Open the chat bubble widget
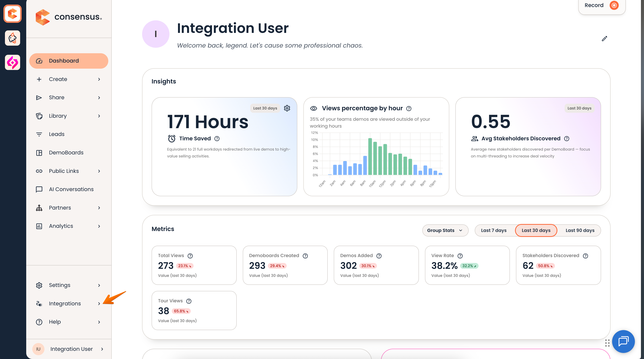644x359 pixels. pos(623,341)
